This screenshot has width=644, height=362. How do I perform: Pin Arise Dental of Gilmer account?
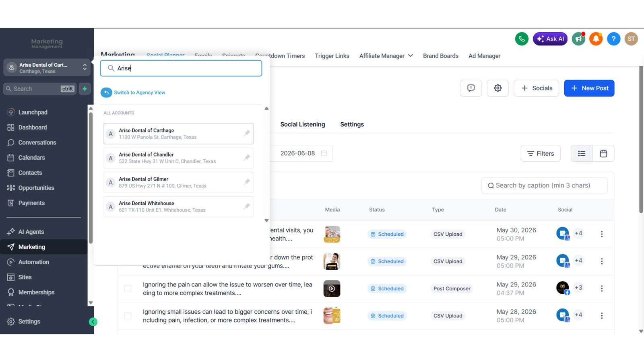point(247,182)
